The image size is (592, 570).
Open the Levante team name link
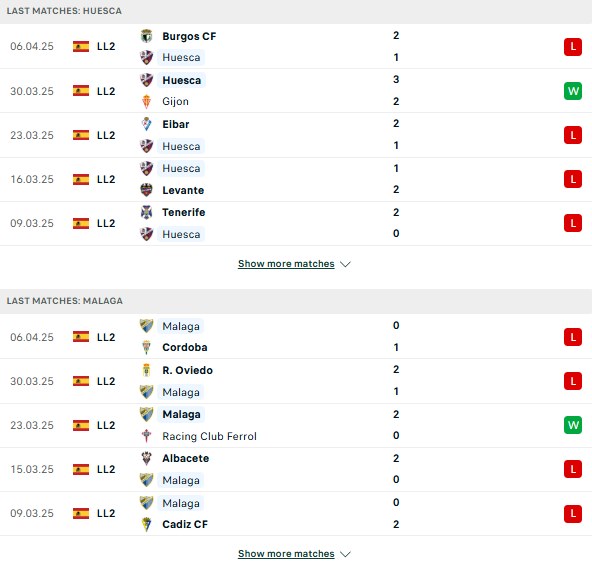tap(183, 190)
